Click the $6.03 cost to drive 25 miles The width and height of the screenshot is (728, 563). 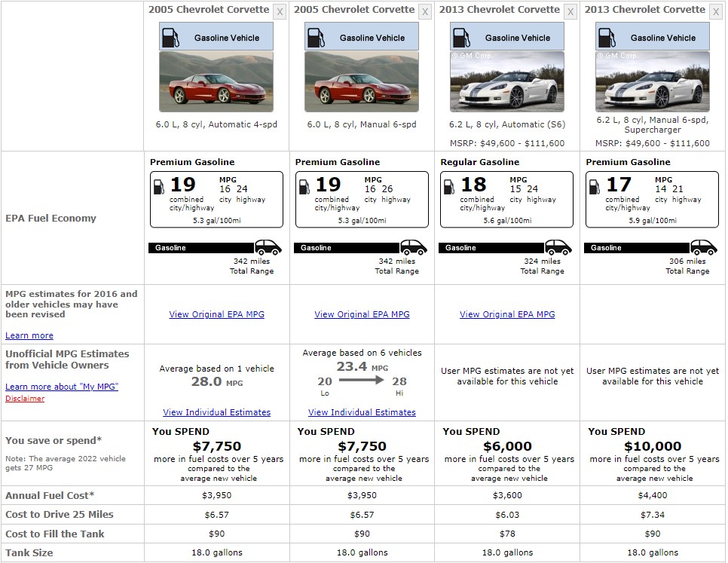point(507,515)
